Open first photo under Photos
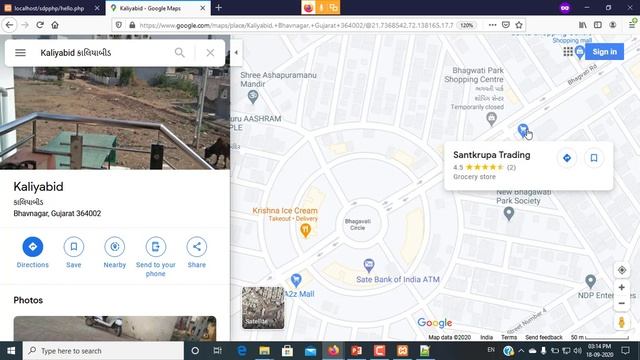This screenshot has width=640, height=360. point(115,328)
